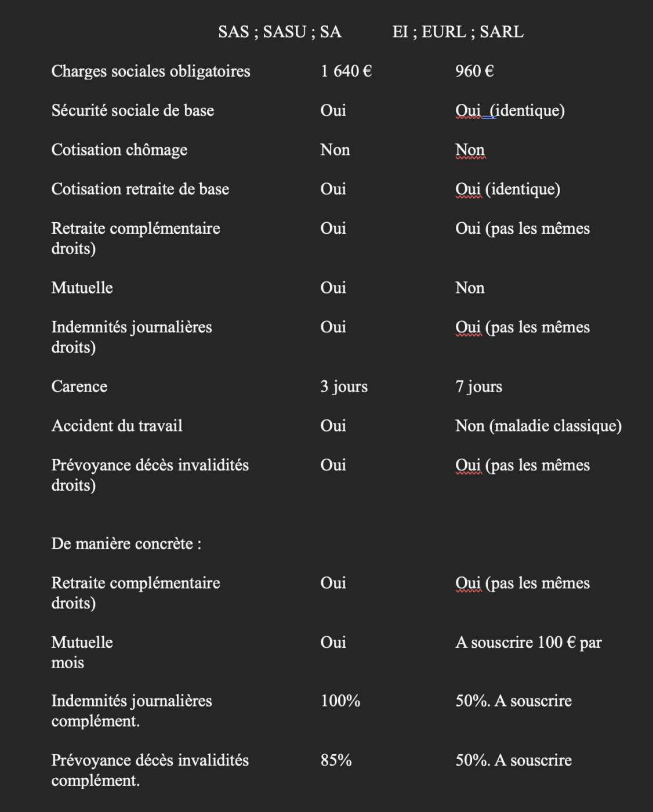Viewport: 653px width, 812px height.
Task: Click the "Charges sociales obligatoires" row label
Action: coord(151,71)
